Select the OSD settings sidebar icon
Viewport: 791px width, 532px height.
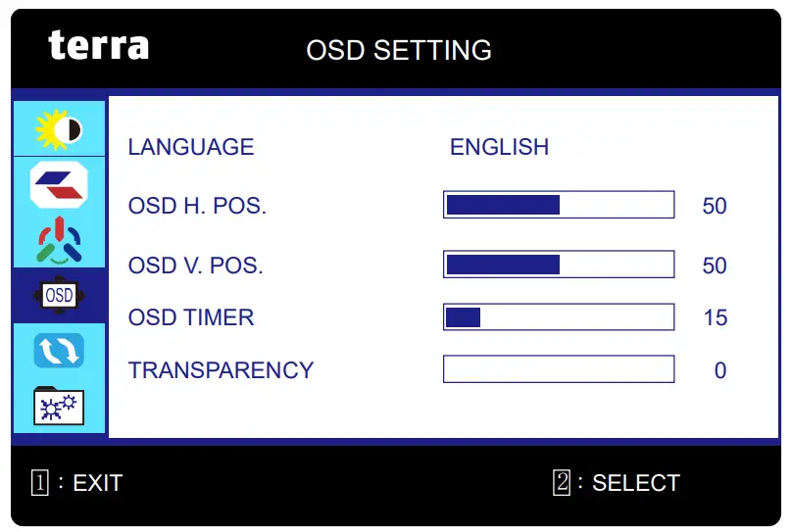point(59,295)
